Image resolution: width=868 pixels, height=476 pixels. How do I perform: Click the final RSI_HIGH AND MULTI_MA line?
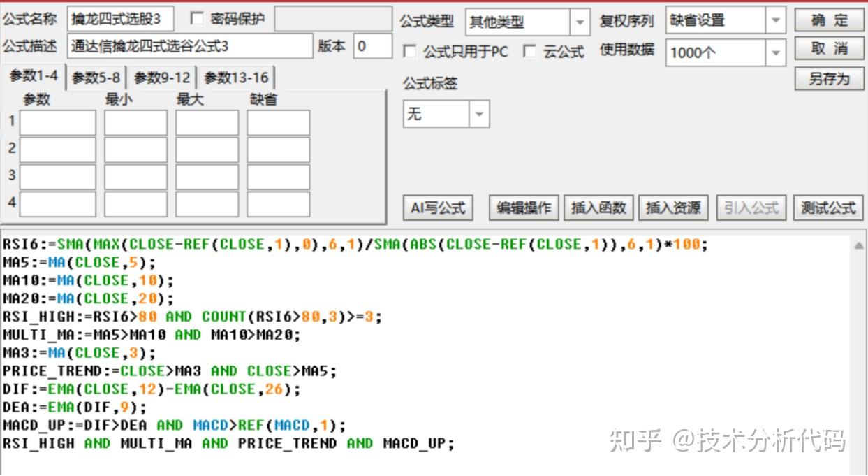coord(228,444)
